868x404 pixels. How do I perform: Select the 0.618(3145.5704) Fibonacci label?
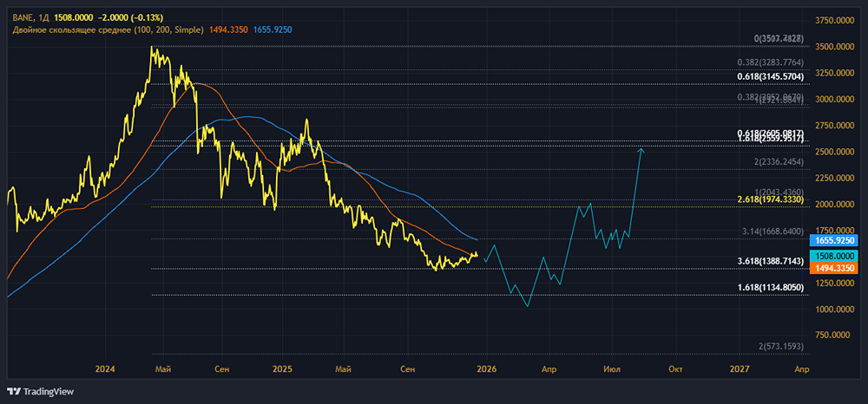(x=771, y=77)
